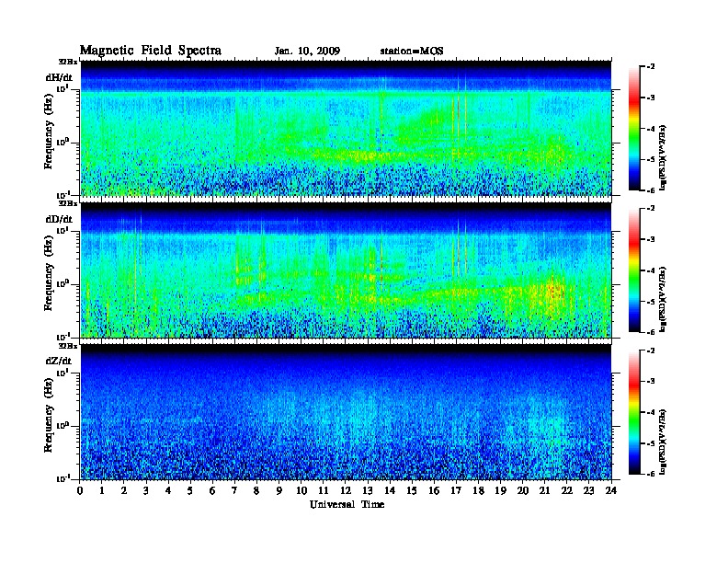Click hour tick label 13 on the time axis

(368, 490)
